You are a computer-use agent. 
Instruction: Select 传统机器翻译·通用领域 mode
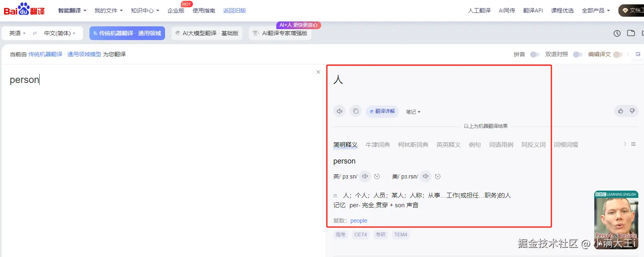point(127,33)
